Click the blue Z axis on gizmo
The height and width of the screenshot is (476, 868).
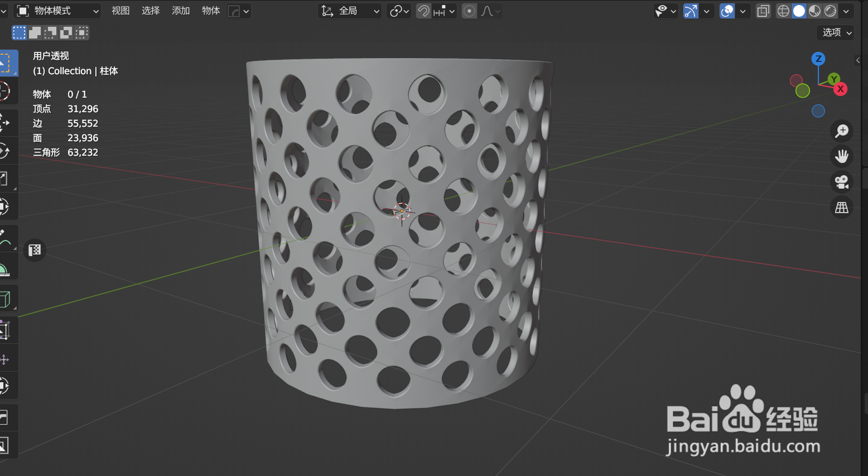tap(818, 59)
